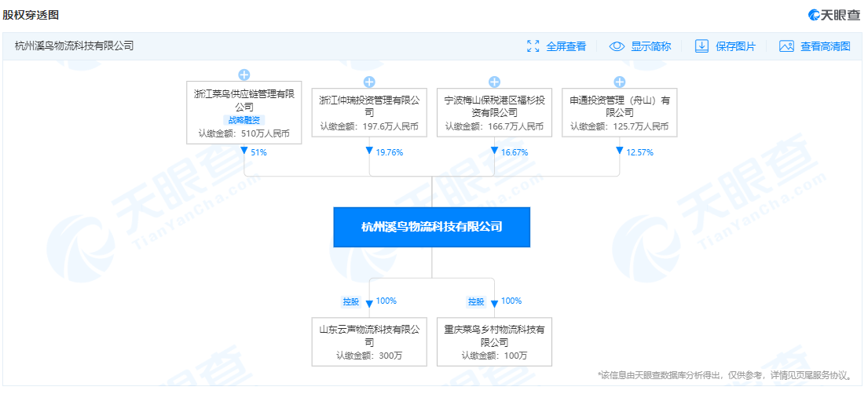Click the save image download icon
868x405 pixels.
701,46
